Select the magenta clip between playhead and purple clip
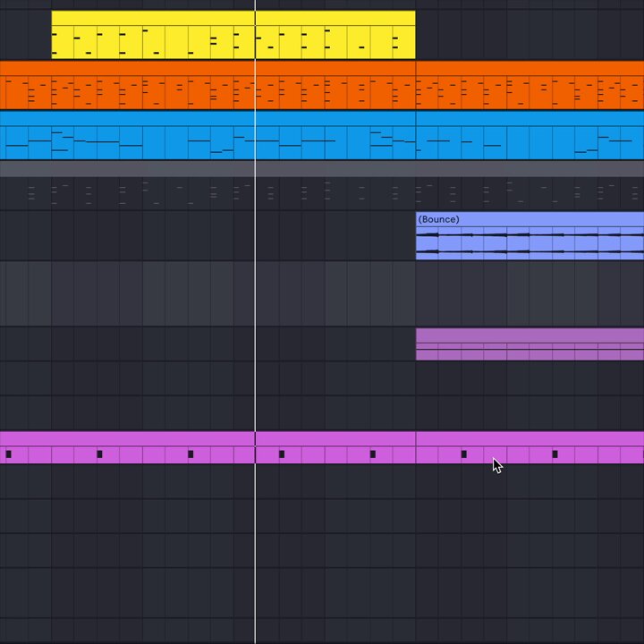The image size is (644, 644). pos(335,448)
